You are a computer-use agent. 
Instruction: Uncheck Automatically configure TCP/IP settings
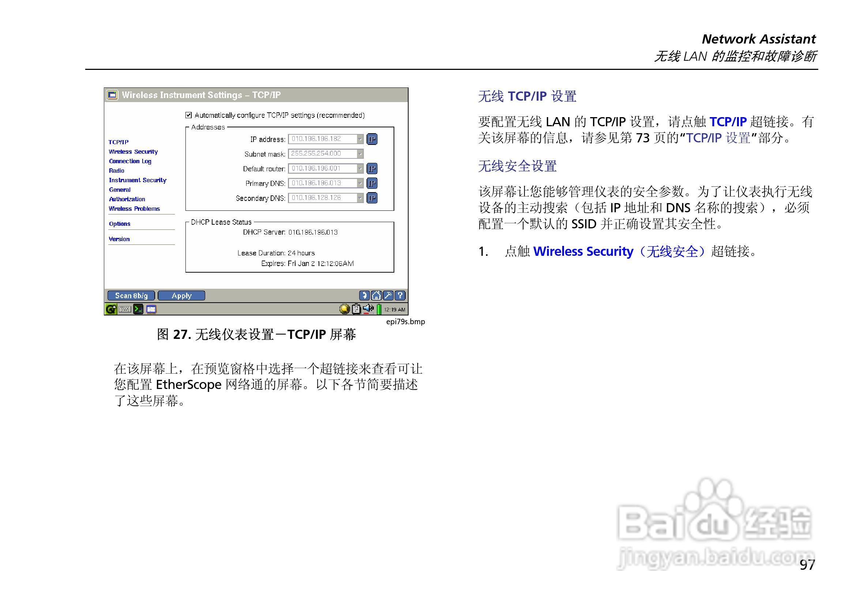pyautogui.click(x=189, y=115)
